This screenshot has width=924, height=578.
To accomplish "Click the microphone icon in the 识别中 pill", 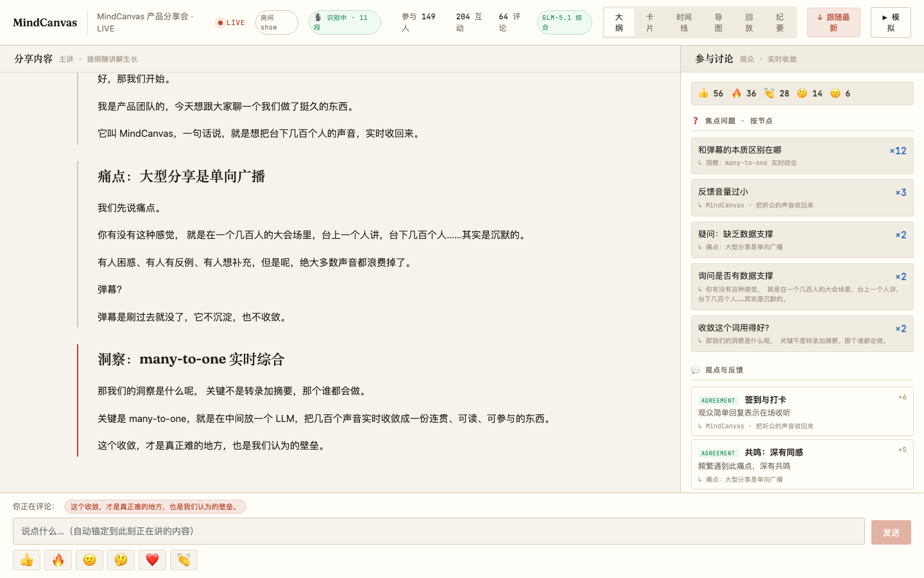I will [318, 17].
